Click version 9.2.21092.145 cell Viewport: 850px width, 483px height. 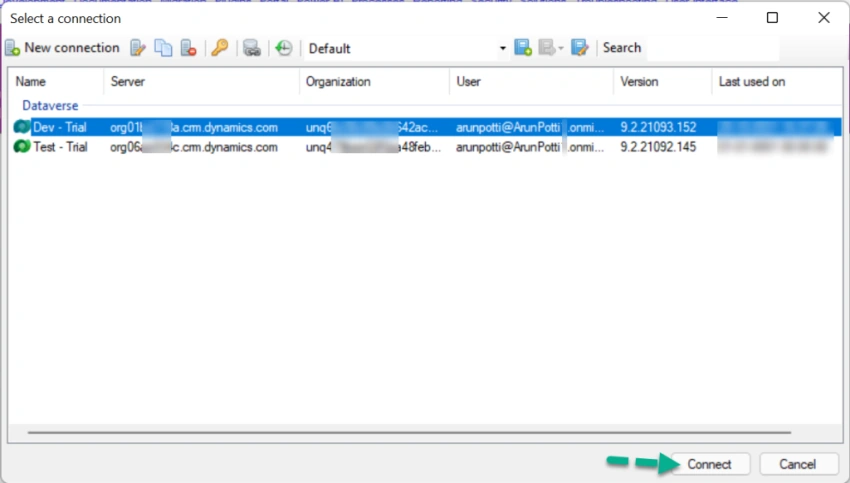coord(658,147)
